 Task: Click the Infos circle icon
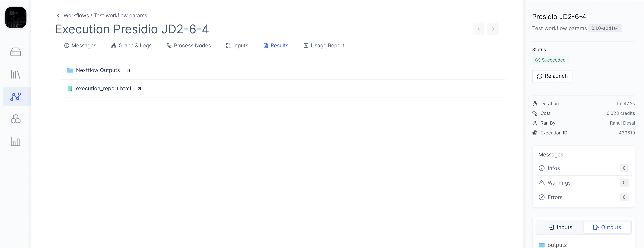(x=542, y=168)
